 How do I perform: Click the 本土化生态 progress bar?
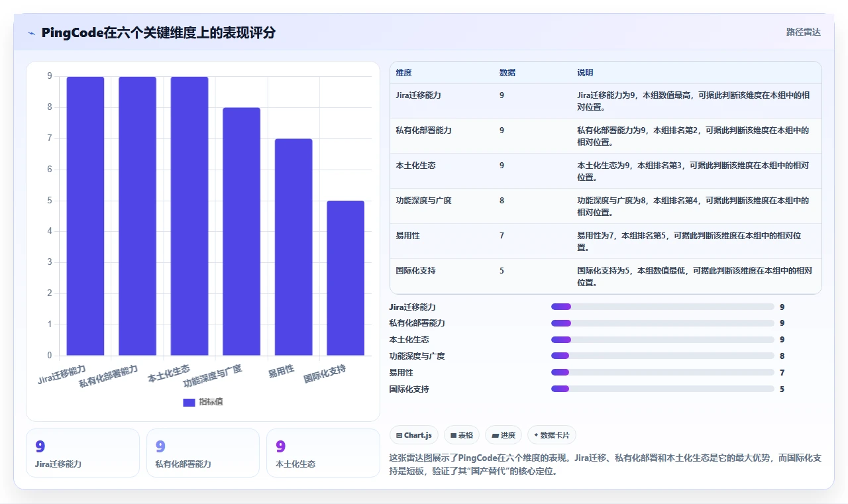(x=662, y=340)
